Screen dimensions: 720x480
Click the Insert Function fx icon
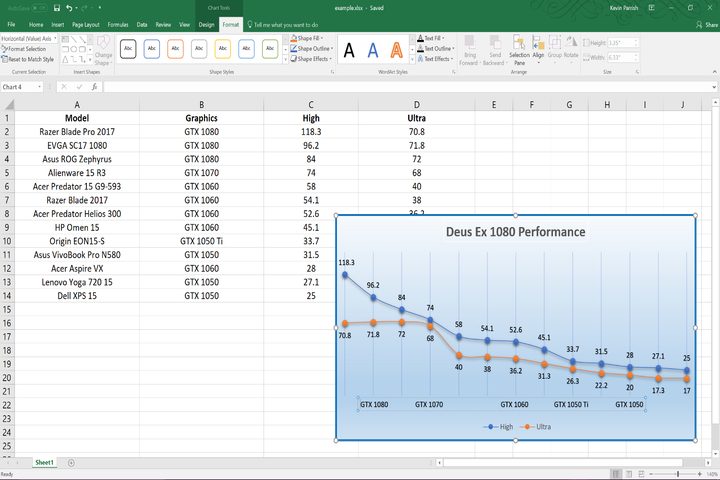pyautogui.click(x=94, y=87)
